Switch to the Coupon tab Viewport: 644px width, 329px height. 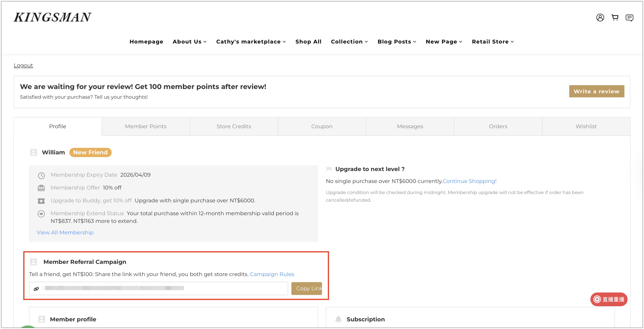click(x=322, y=126)
